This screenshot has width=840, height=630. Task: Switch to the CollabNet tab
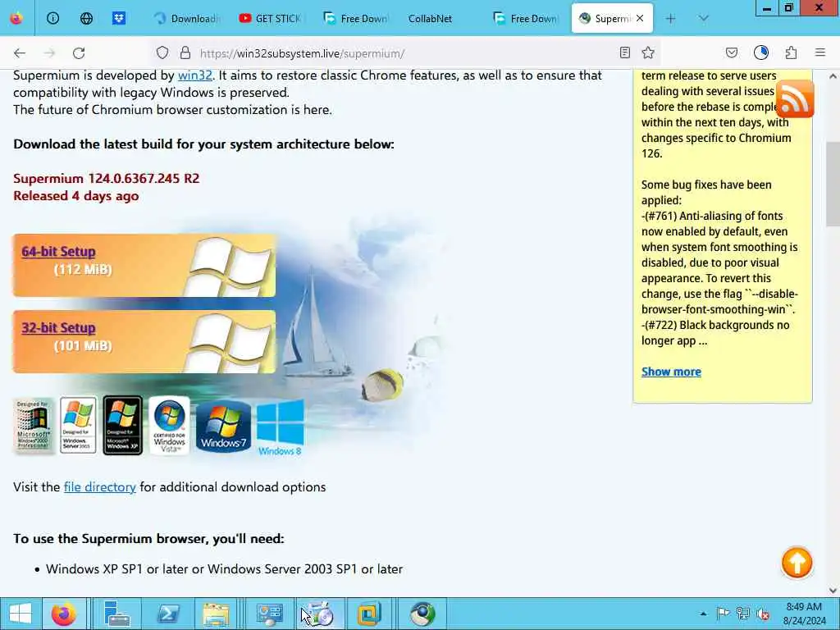point(430,18)
